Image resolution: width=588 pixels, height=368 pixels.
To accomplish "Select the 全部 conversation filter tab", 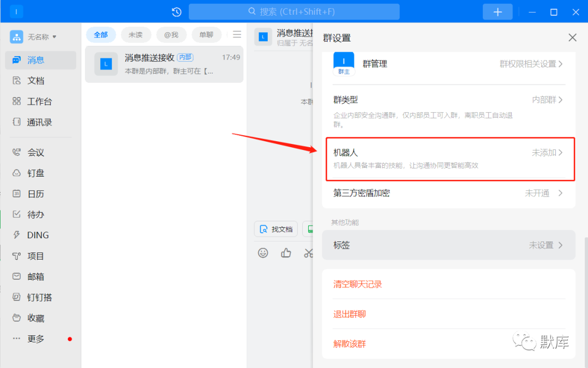I will point(101,35).
